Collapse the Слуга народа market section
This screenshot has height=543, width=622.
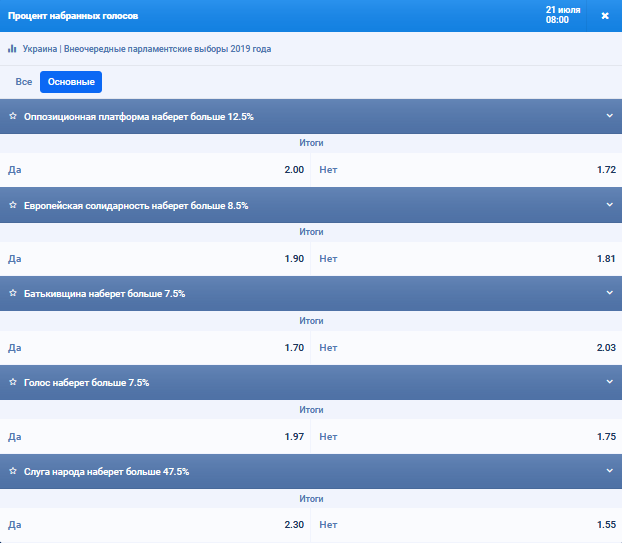609,471
